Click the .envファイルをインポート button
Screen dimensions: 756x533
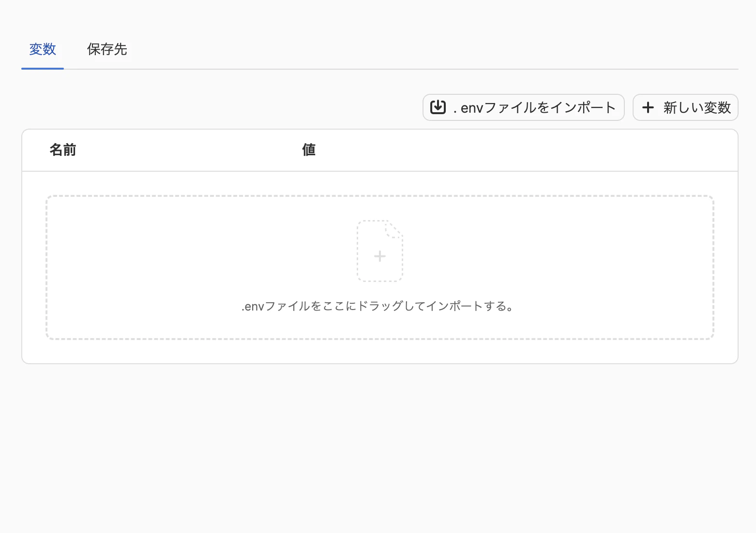(524, 107)
